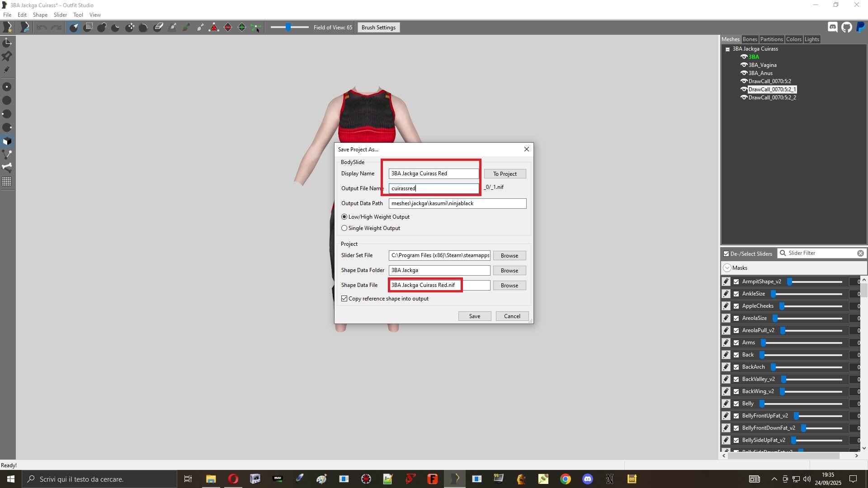Open Brush Settings
The image size is (868, 488).
(x=378, y=28)
